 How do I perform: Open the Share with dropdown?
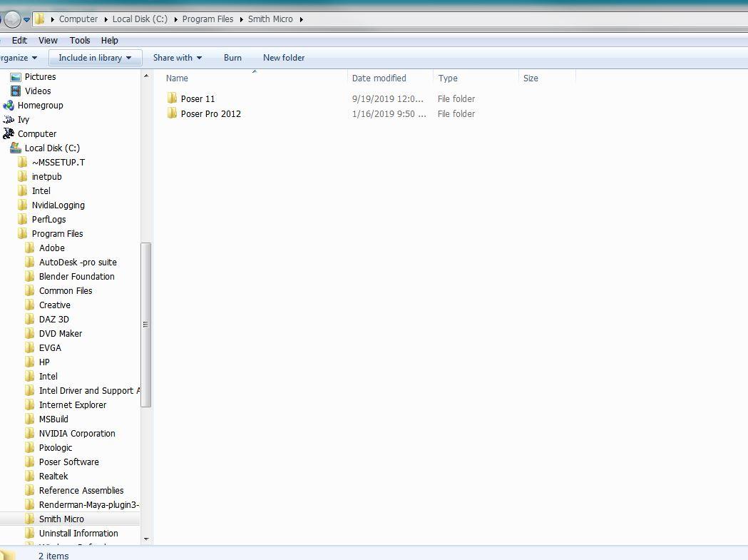(x=178, y=58)
